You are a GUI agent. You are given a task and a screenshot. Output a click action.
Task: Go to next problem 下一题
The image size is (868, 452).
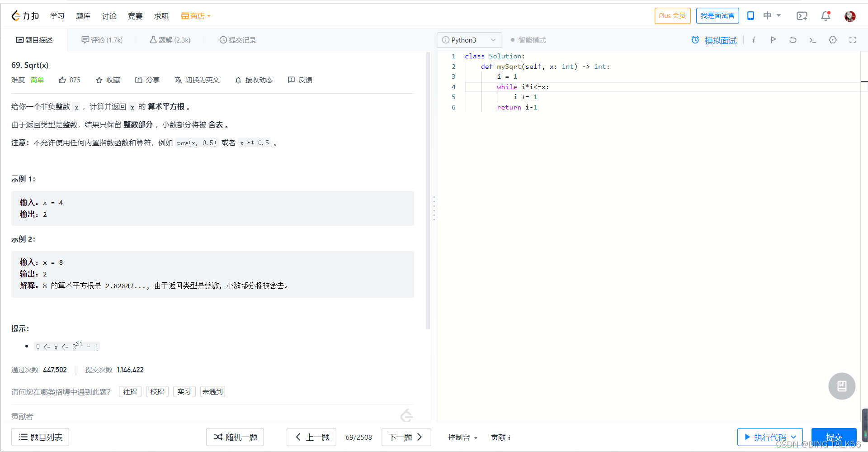(406, 437)
